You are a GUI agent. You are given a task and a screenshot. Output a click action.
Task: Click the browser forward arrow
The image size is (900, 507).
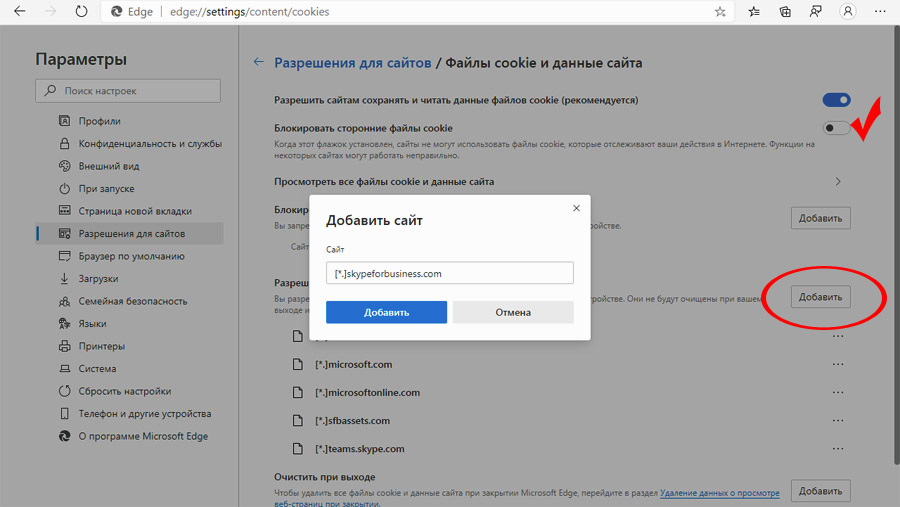coord(51,11)
